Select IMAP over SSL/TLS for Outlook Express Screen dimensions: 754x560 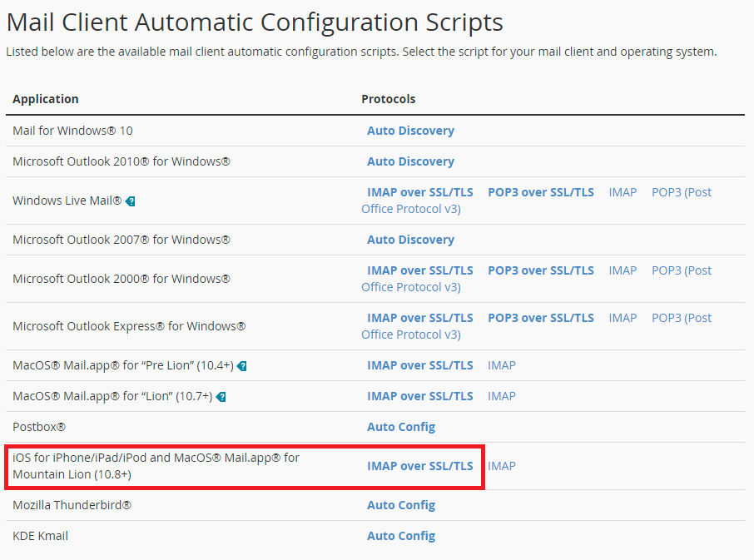[419, 318]
